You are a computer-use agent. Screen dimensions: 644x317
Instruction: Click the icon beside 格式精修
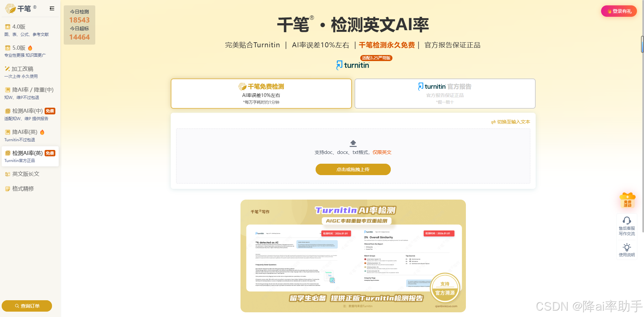point(8,189)
